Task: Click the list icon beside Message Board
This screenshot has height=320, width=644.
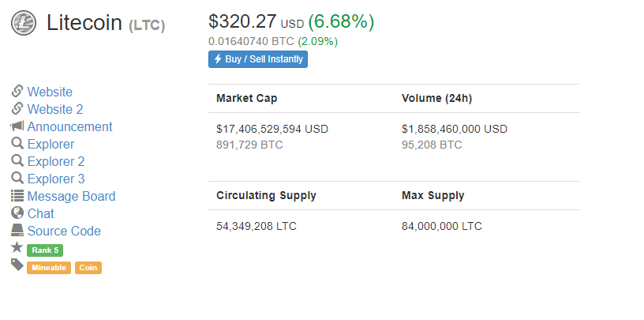Action: click(17, 196)
